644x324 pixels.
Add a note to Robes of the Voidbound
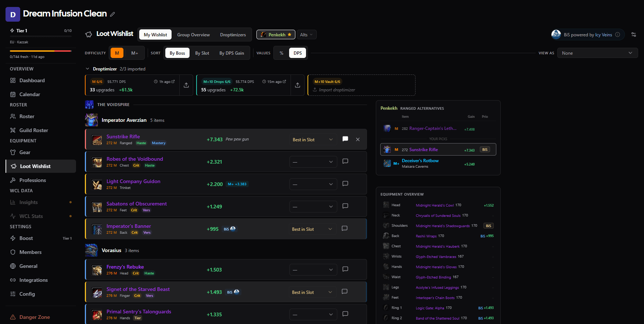click(x=345, y=161)
